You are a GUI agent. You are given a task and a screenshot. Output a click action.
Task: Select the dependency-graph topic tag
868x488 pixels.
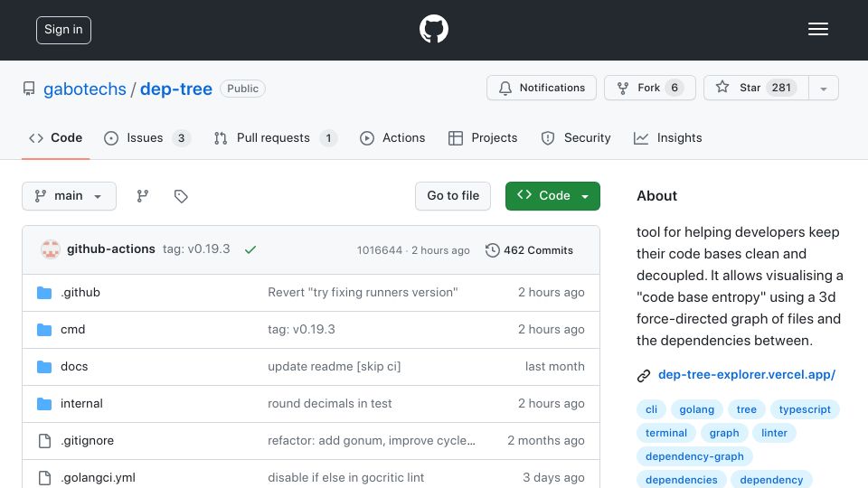pos(694,456)
